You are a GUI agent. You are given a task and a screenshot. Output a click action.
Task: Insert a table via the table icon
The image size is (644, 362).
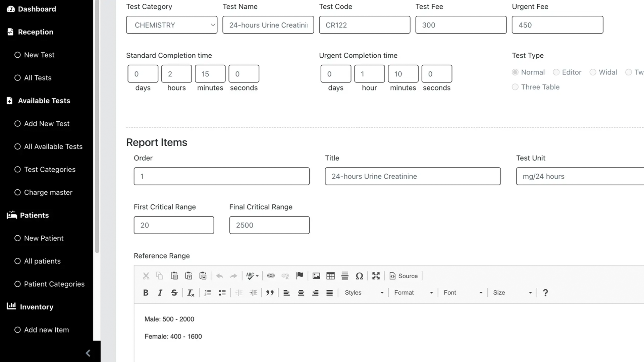point(330,276)
